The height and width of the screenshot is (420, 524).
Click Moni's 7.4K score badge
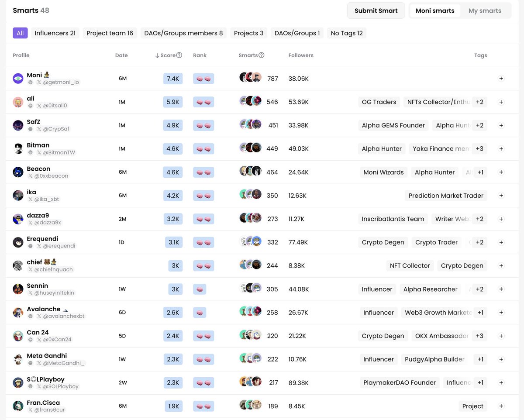(x=173, y=79)
